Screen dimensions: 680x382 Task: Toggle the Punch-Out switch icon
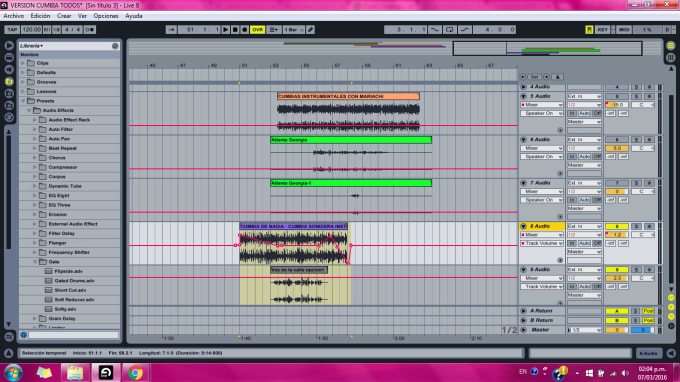[464, 29]
